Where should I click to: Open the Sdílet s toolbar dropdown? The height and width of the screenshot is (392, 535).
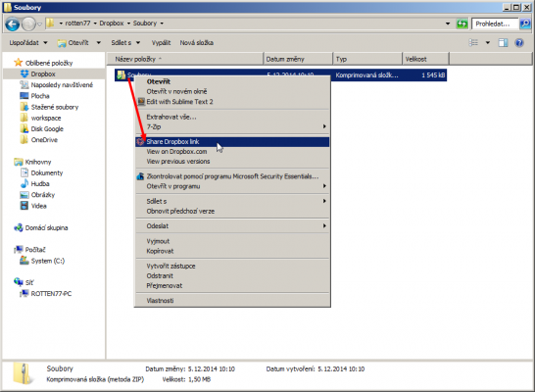[x=125, y=43]
